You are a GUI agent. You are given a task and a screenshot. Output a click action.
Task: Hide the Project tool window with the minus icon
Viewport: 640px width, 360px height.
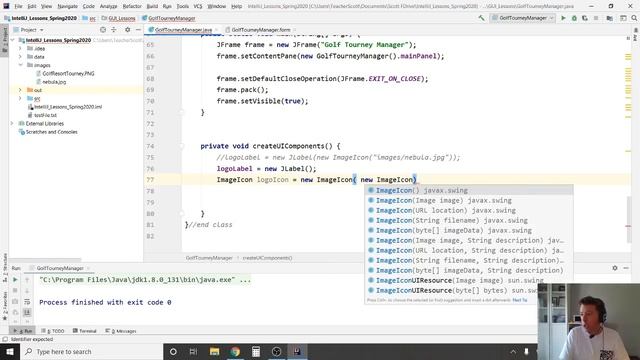[138, 30]
